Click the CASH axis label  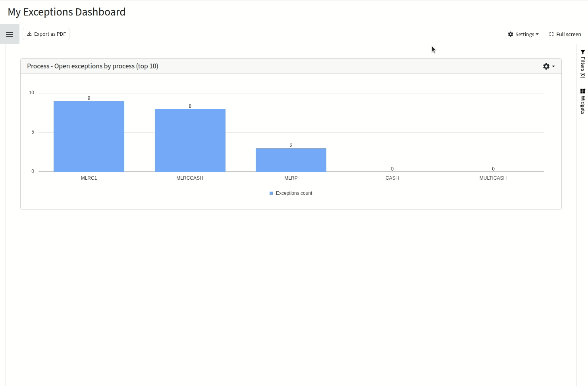click(x=392, y=178)
